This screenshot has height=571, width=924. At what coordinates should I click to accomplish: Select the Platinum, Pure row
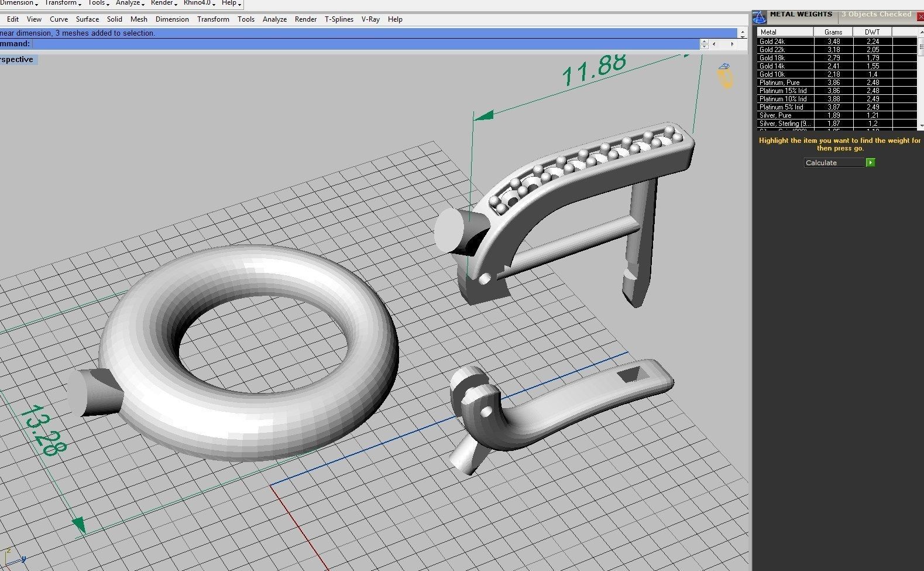(837, 83)
